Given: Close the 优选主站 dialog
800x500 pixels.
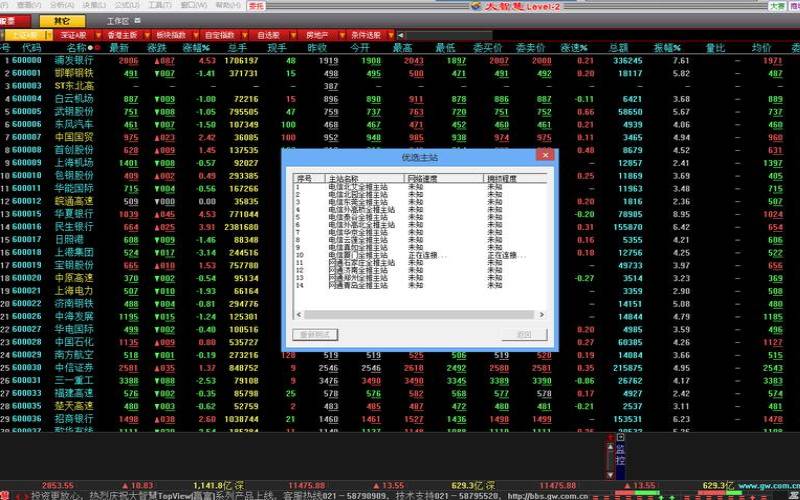Looking at the screenshot, I should click(543, 155).
